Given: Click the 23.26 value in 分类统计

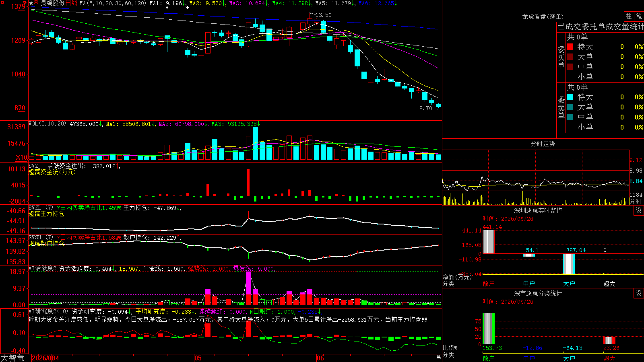Looking at the screenshot, I should click(611, 348).
